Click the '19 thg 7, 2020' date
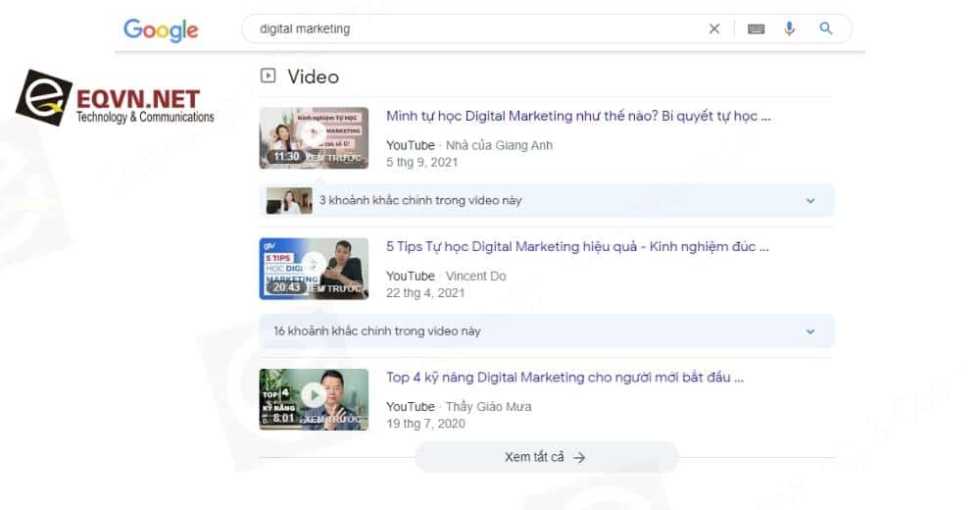980x510 pixels. (425, 424)
